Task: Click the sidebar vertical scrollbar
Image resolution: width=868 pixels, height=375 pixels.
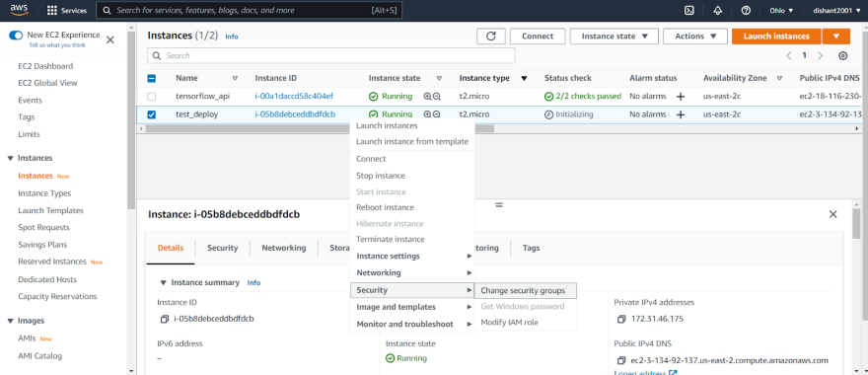Action: click(131, 119)
